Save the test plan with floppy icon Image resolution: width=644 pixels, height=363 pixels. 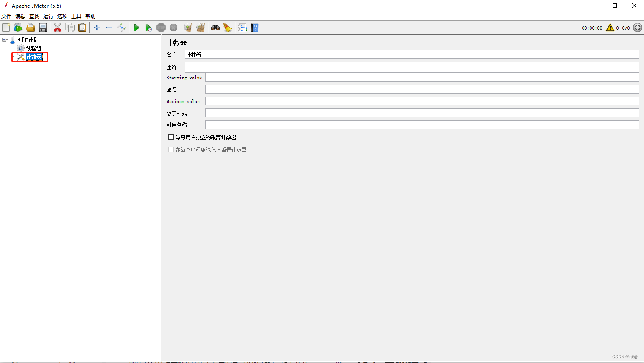click(x=43, y=28)
